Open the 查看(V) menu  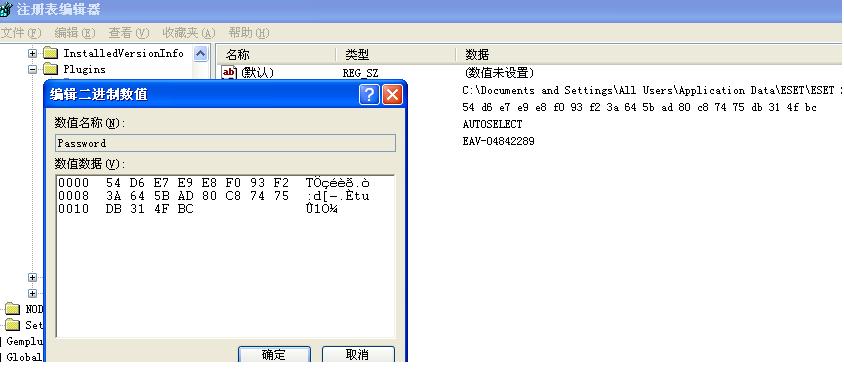[129, 33]
